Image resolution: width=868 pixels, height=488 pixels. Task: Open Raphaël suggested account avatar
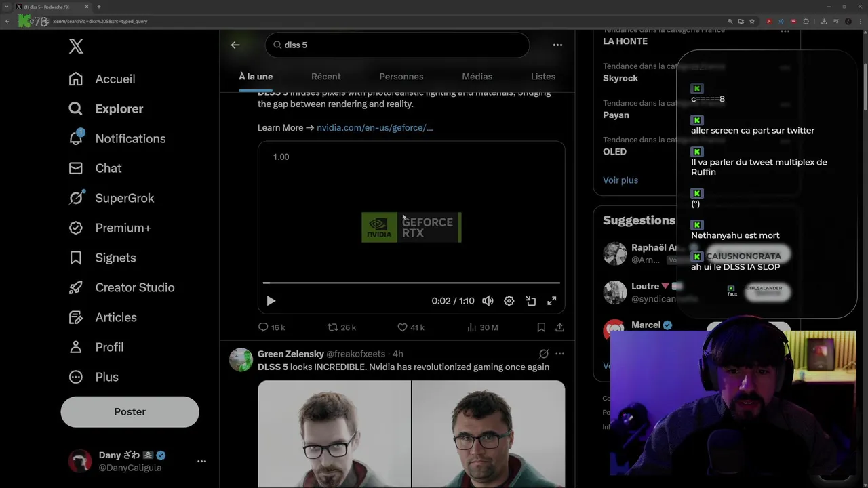[615, 253]
